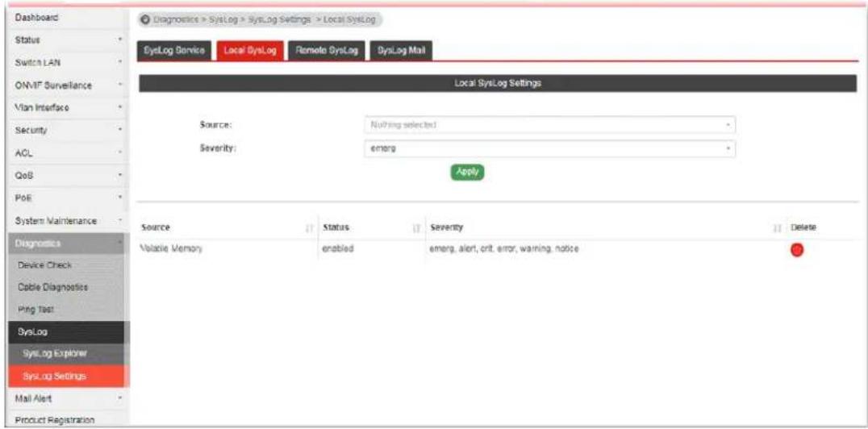Sort table by Severity column arrows
The image size is (868, 429).
(x=777, y=228)
